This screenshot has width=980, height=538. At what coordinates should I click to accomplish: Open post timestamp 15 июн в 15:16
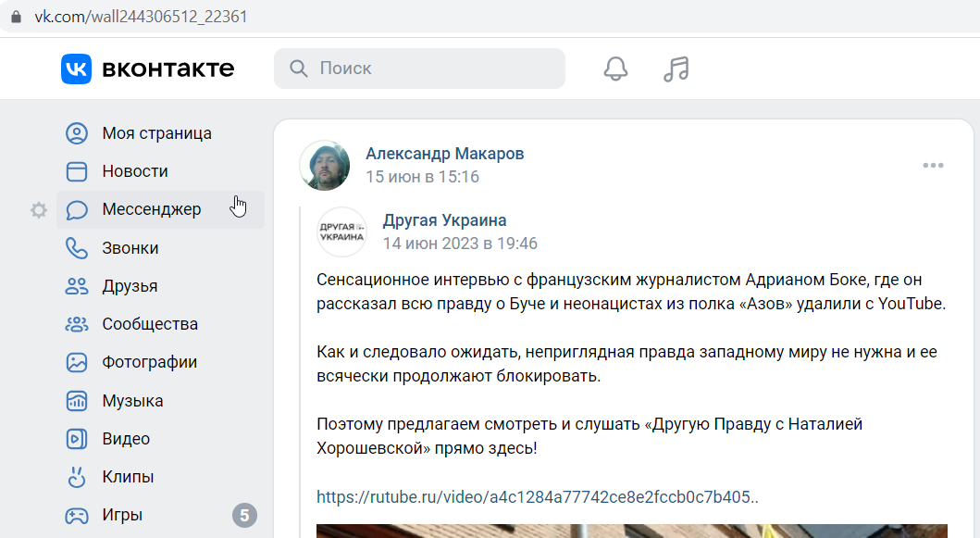coord(423,177)
